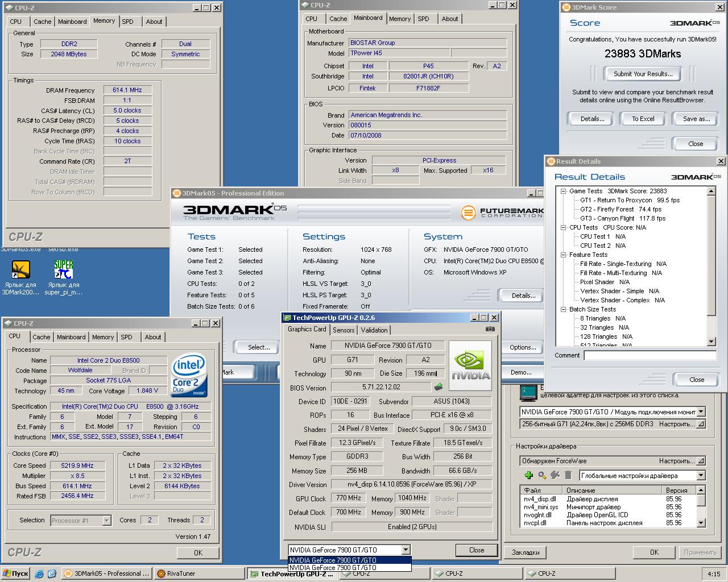
Task: Click the green plus add icon in RivaTuner
Action: pyautogui.click(x=529, y=475)
